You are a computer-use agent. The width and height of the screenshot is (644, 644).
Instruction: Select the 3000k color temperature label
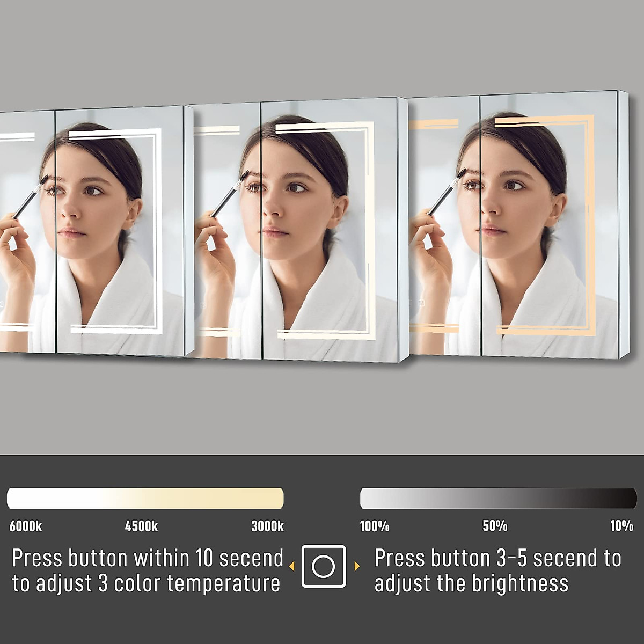267,526
